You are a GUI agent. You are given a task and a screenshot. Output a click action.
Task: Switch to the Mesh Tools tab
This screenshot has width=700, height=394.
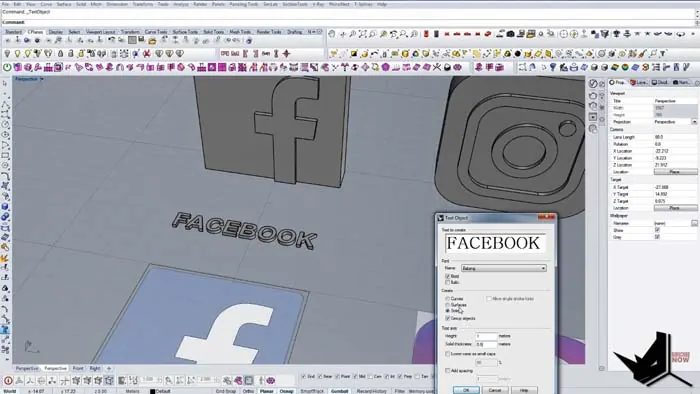point(240,32)
